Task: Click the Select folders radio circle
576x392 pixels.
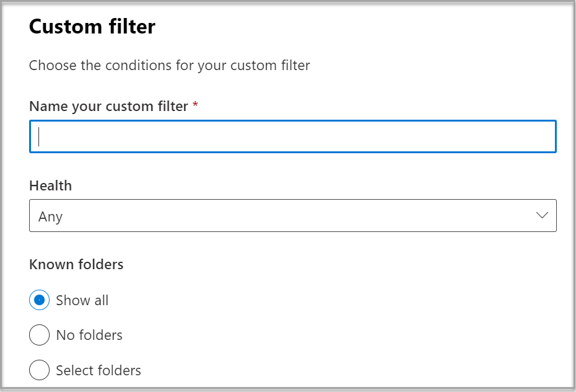Action: tap(39, 370)
